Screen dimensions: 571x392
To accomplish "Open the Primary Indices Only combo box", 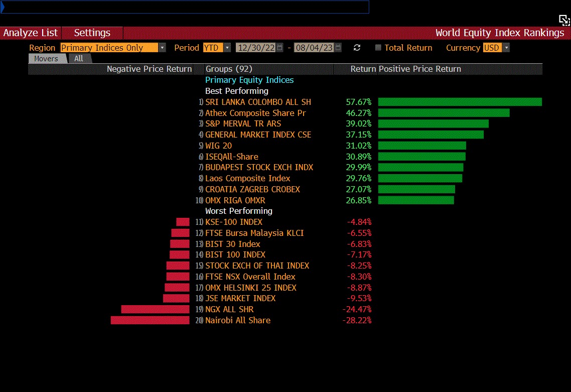I will click(109, 48).
